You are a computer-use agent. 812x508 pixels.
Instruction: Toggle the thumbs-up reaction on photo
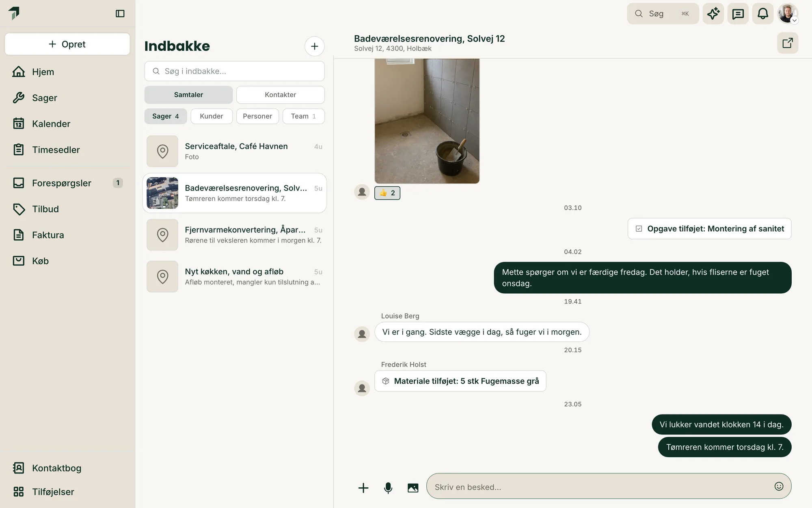click(387, 193)
